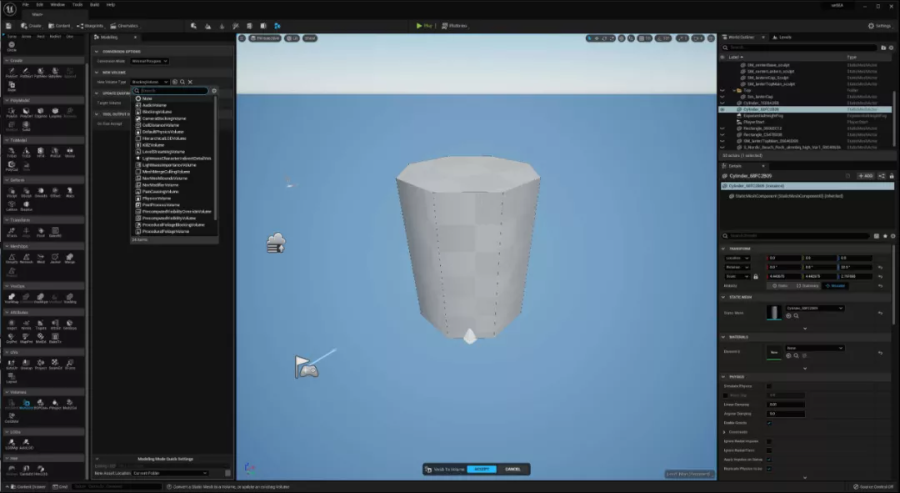Viewport: 900px width, 493px height.
Task: Select the AutoLOD tool in LODs section
Action: 26,444
